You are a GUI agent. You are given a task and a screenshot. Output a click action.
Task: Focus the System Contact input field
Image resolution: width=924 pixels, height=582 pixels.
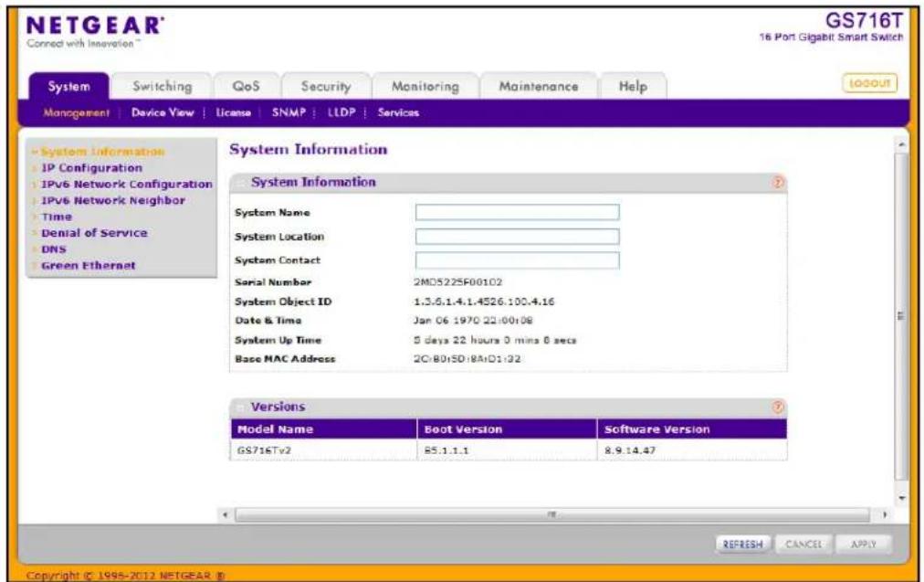point(518,260)
